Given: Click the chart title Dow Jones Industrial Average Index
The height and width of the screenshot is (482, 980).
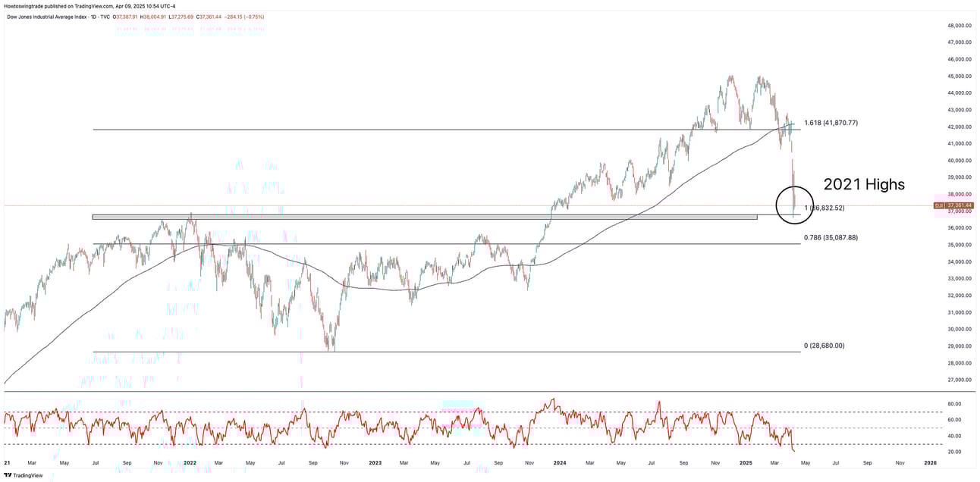Looking at the screenshot, I should 48,16.
